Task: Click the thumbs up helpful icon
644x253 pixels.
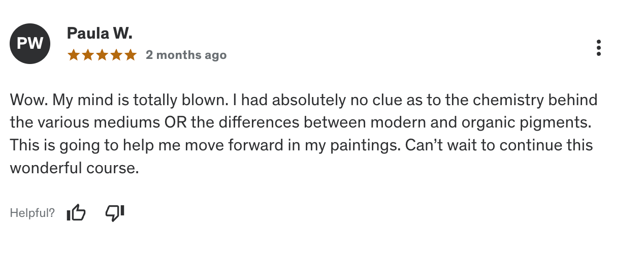Action: pos(76,213)
